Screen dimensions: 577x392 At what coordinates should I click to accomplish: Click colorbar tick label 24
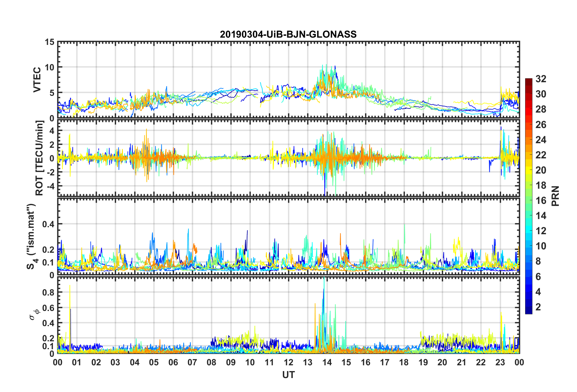pos(541,140)
